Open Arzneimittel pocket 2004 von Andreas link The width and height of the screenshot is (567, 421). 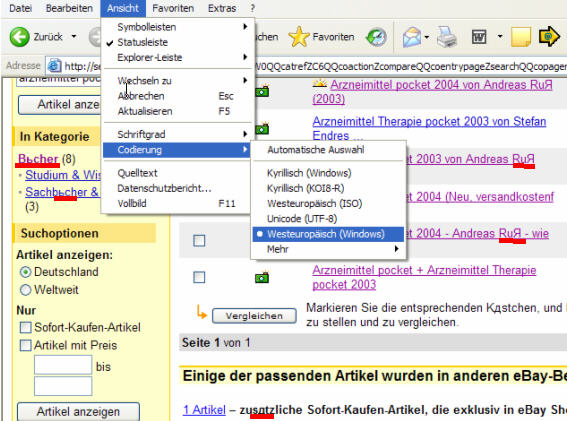[432, 92]
